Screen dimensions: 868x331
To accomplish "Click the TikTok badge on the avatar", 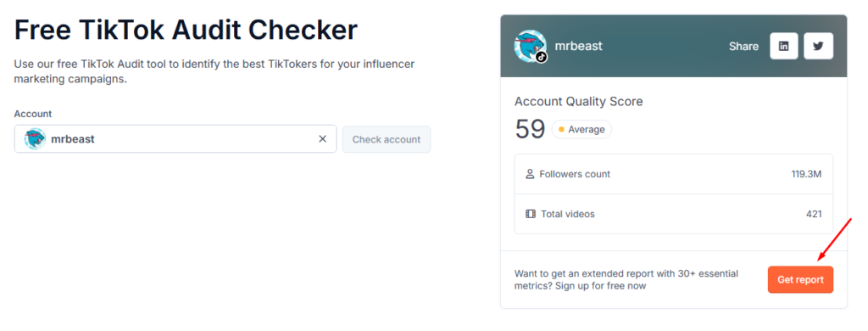I will (x=542, y=57).
